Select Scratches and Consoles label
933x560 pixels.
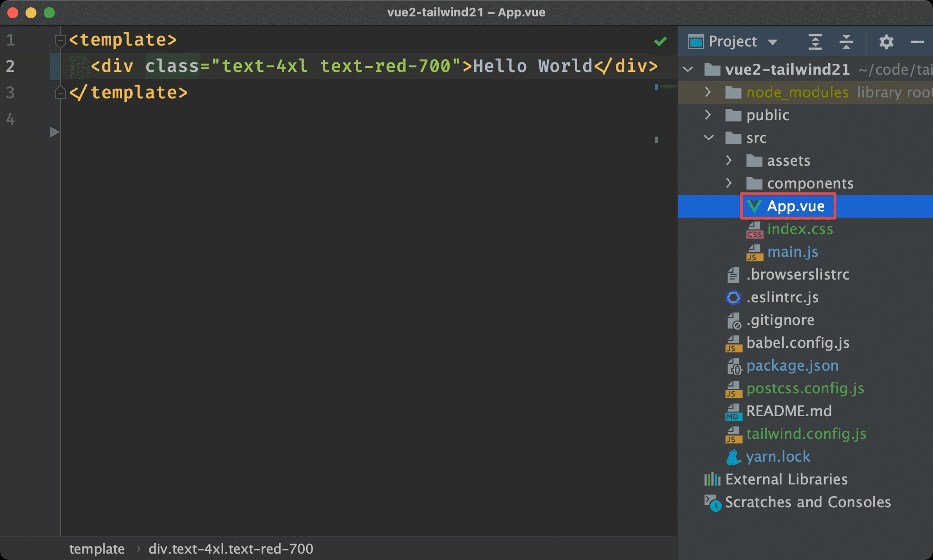point(808,502)
